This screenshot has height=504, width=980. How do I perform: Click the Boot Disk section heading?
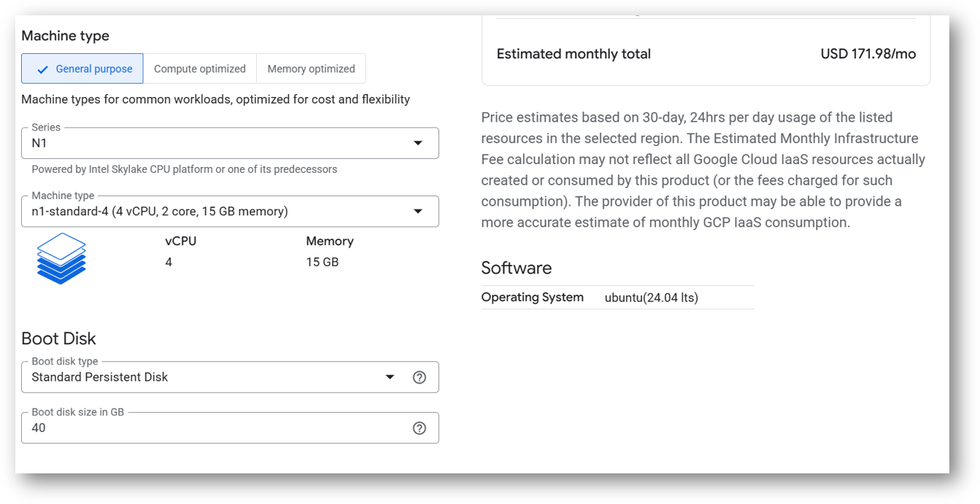[x=58, y=338]
